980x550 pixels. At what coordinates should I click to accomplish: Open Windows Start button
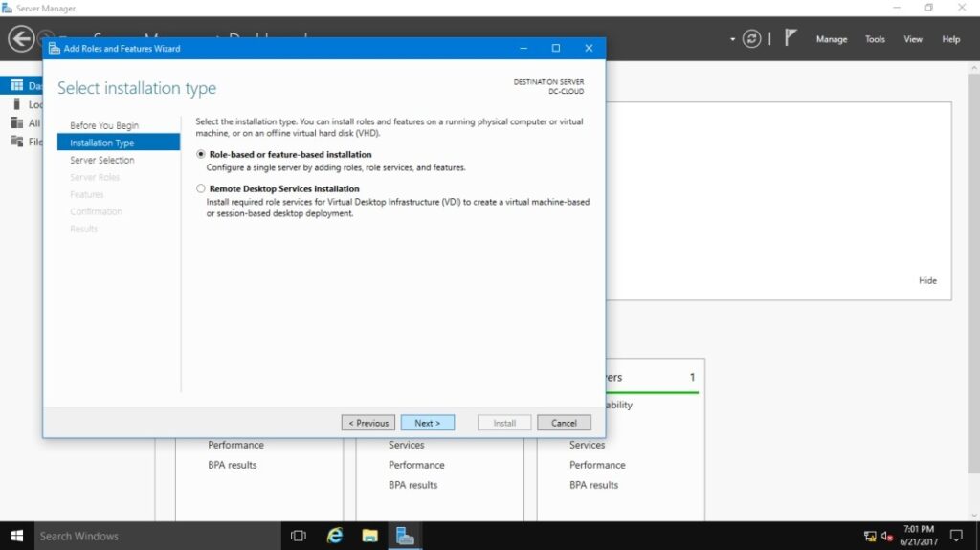[x=17, y=536]
